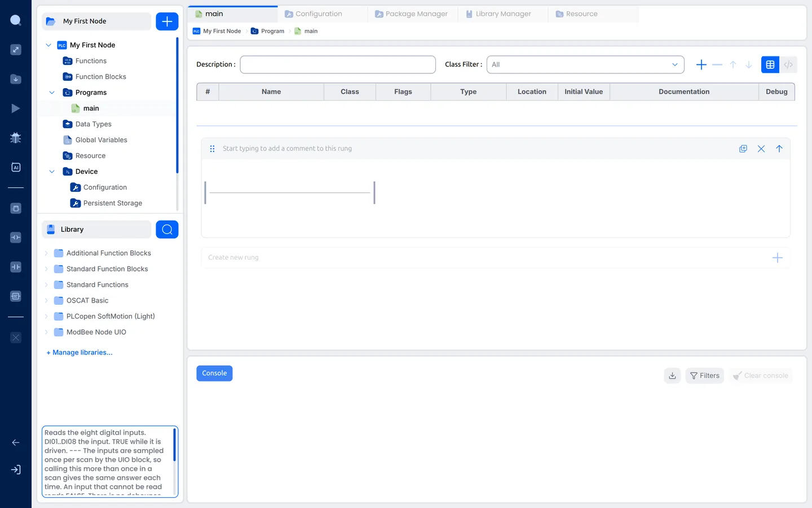Click the download icon in left sidebar
The width and height of the screenshot is (812, 508).
pyautogui.click(x=16, y=79)
